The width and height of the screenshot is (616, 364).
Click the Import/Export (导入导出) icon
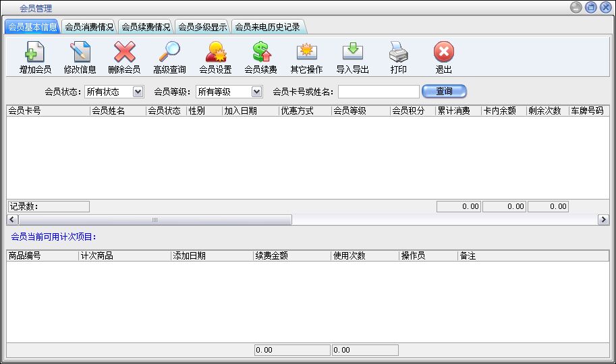[x=352, y=53]
